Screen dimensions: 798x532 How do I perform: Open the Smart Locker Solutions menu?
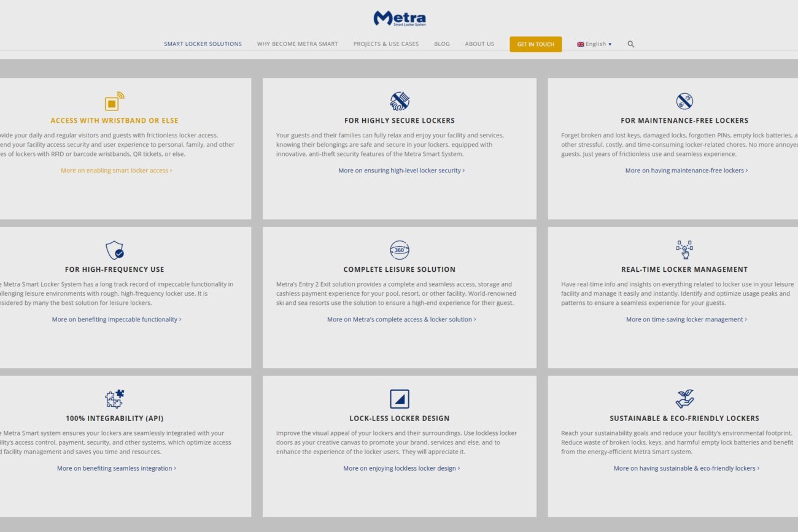203,44
